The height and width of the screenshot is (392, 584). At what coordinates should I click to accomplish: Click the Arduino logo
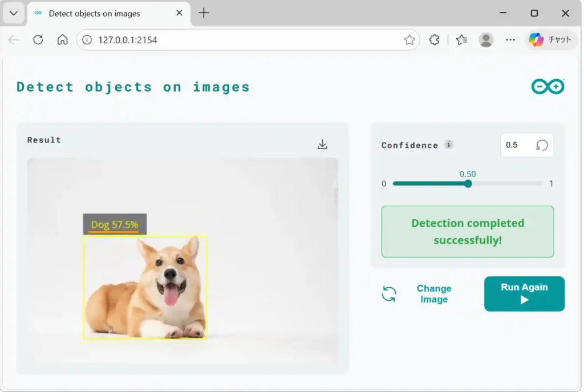click(x=547, y=86)
